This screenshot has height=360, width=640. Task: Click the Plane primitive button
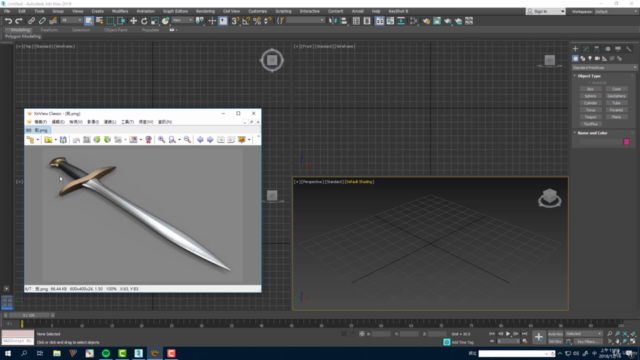(616, 117)
